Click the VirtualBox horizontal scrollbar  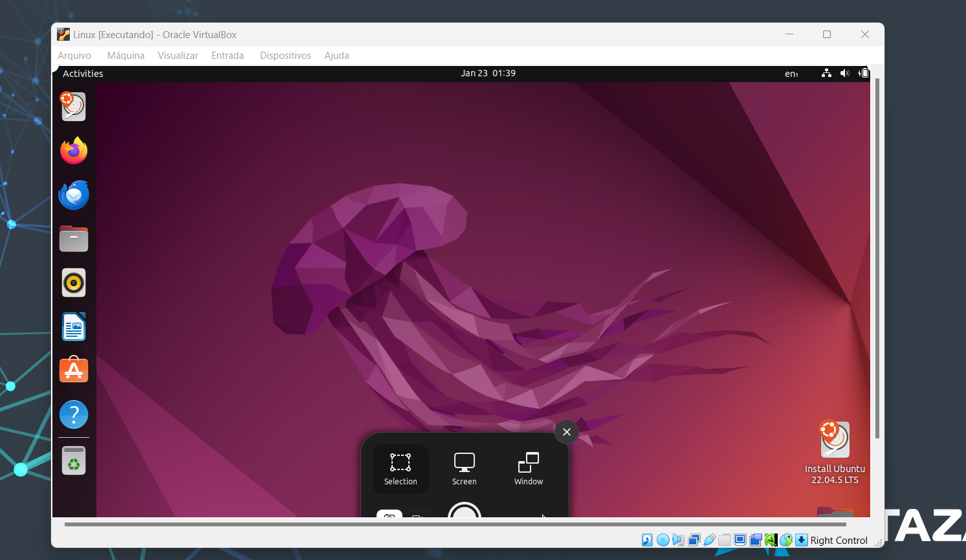pos(455,524)
